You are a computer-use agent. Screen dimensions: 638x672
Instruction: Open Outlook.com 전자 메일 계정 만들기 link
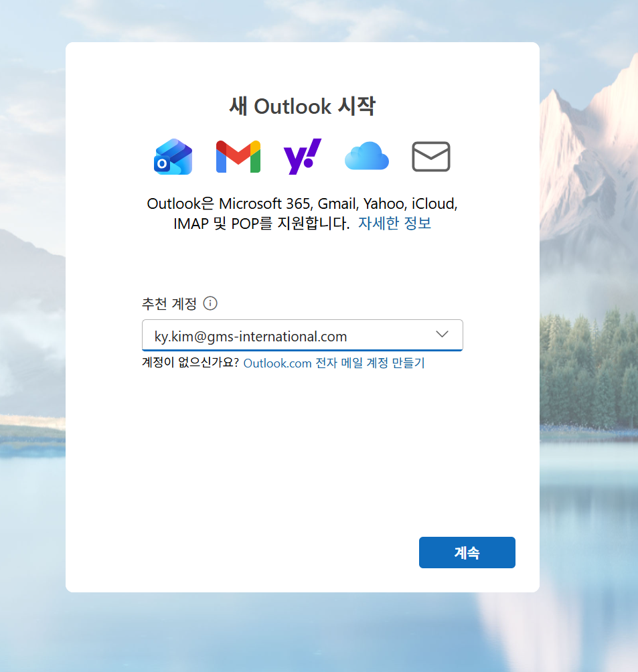click(334, 363)
